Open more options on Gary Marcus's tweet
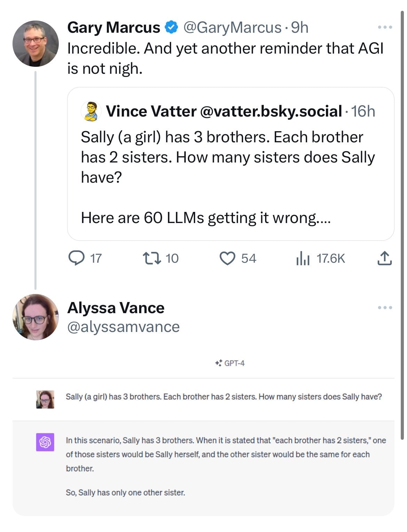This screenshot has width=407, height=532. tap(385, 27)
